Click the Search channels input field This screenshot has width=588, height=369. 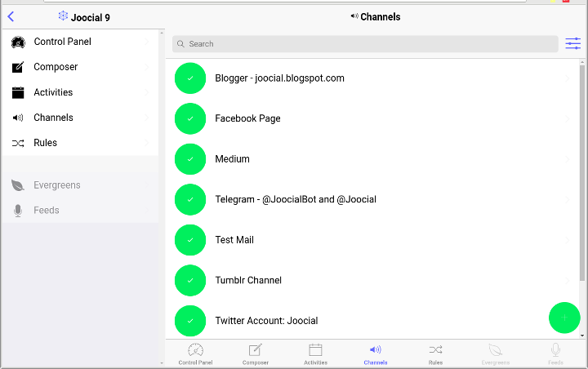pyautogui.click(x=365, y=44)
